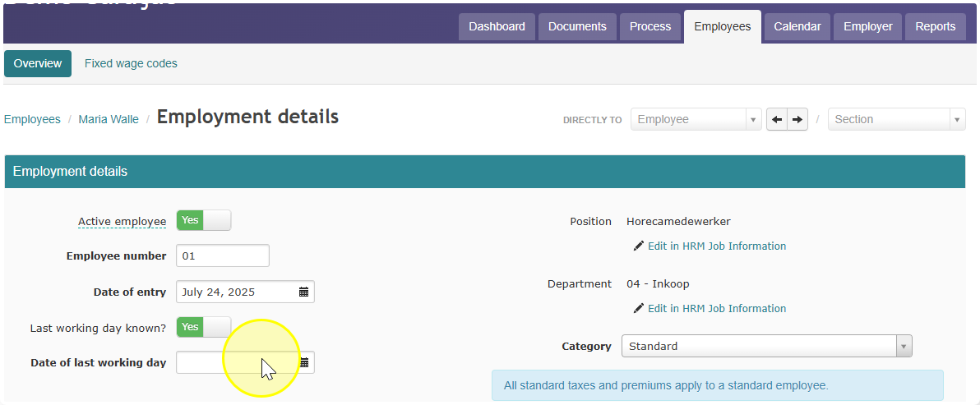Screen dimensions: 980x405
Task: Click pencil icon under Position
Action: [638, 246]
